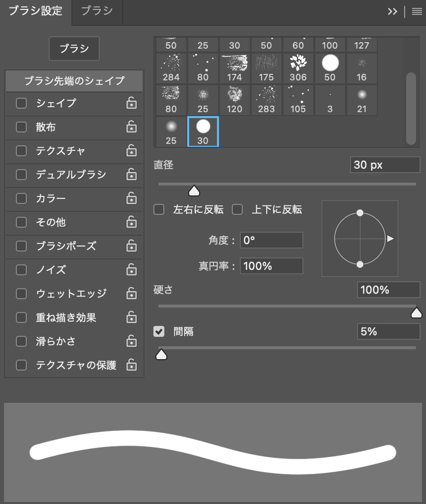Image resolution: width=426 pixels, height=504 pixels.
Task: Click the lock icon for テクスチャ
Action: coord(131,151)
